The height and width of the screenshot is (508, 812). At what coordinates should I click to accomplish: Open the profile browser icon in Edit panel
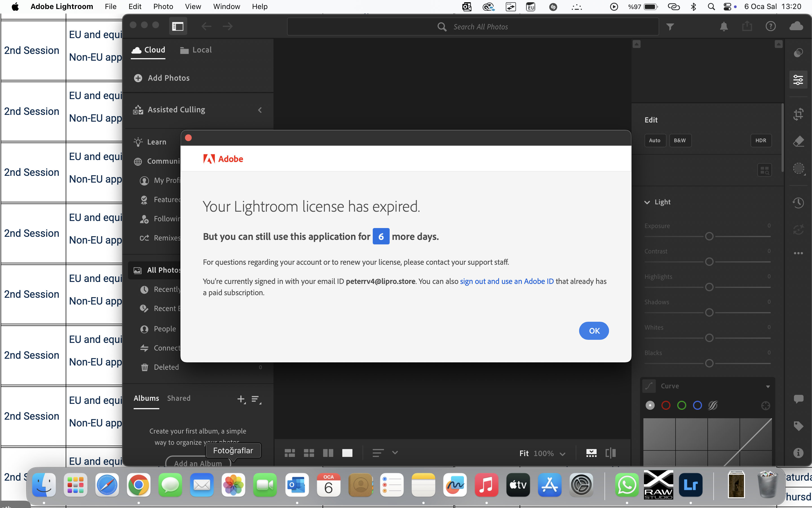764,170
